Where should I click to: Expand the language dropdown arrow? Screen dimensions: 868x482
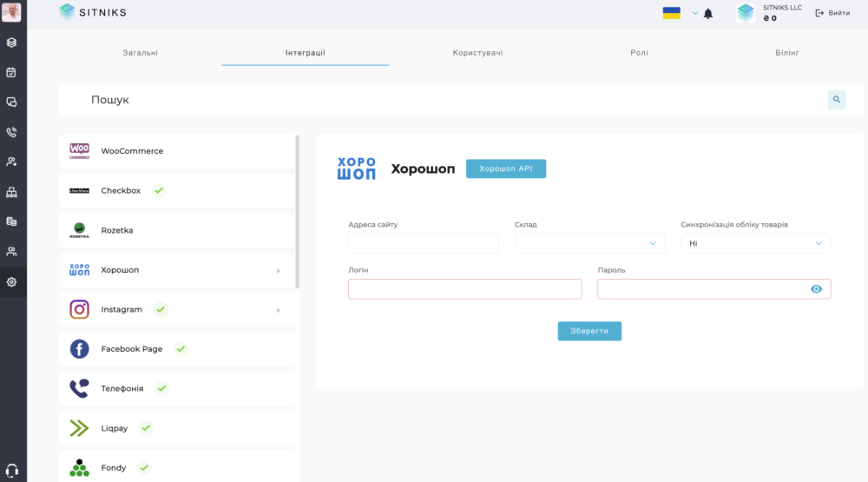694,13
